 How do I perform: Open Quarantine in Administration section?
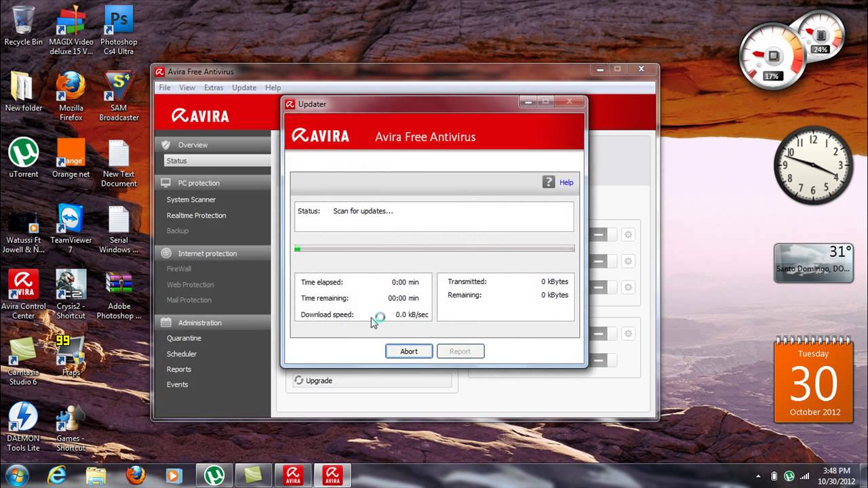184,338
